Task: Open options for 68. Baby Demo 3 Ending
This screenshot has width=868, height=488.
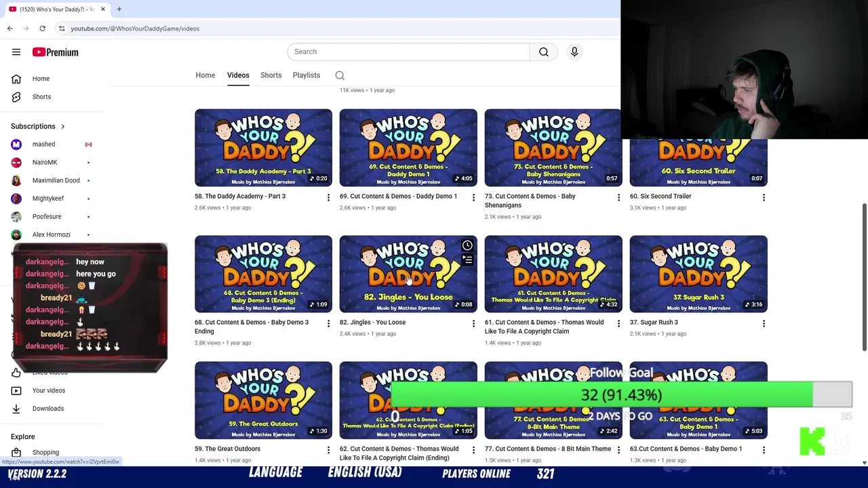Action: pyautogui.click(x=328, y=323)
